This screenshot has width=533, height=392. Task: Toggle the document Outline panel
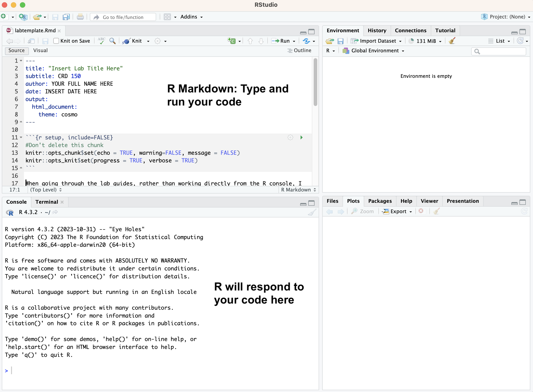299,50
